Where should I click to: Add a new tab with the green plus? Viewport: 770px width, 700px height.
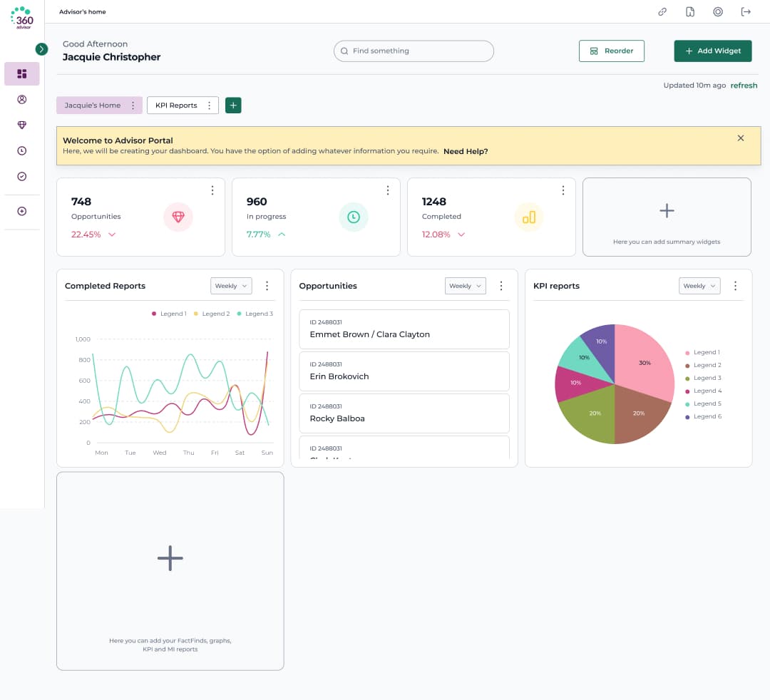[233, 105]
